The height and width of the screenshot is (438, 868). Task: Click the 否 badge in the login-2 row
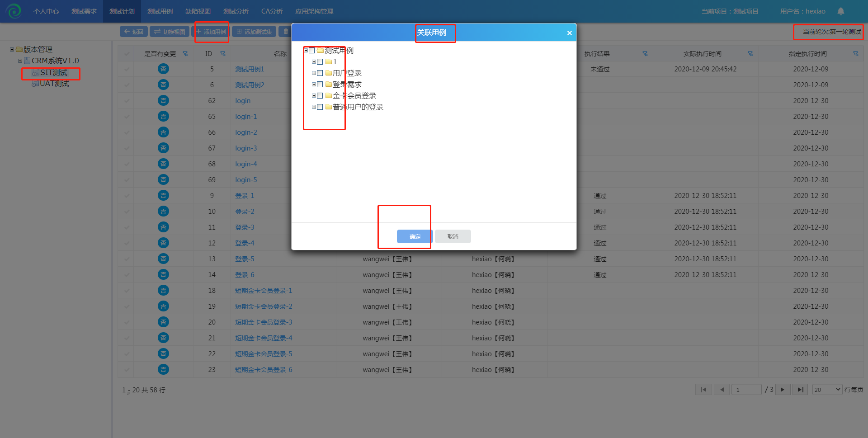(x=163, y=132)
